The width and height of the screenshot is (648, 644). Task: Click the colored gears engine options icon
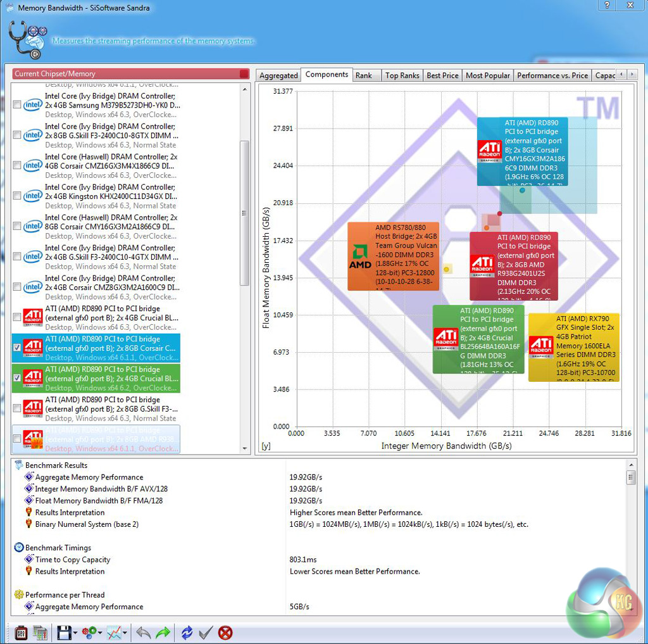click(89, 633)
